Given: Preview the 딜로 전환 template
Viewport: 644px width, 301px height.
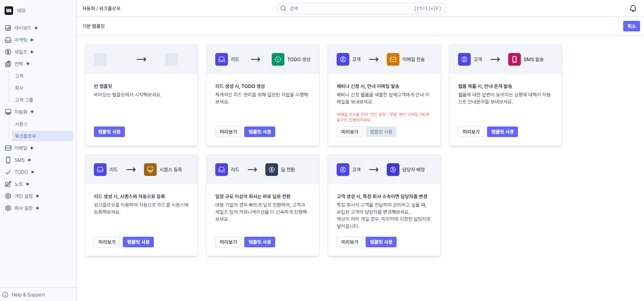Looking at the screenshot, I should (228, 242).
